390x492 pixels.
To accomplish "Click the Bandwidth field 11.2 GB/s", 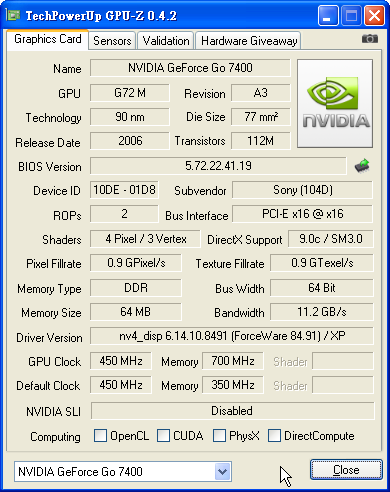I will [322, 312].
